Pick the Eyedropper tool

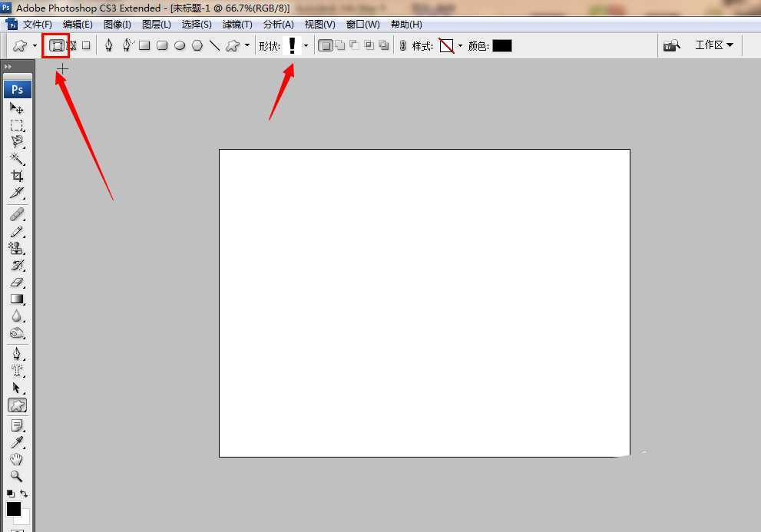17,442
